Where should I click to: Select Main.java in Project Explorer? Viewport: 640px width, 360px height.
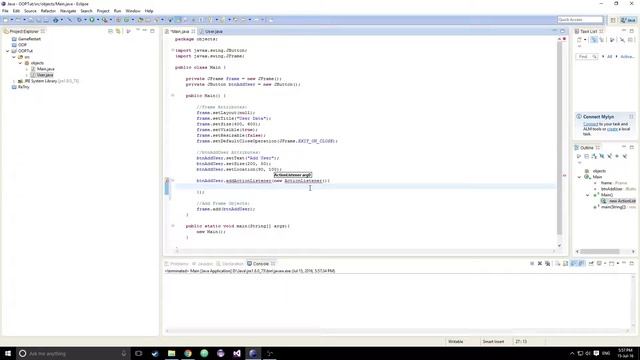(45, 69)
